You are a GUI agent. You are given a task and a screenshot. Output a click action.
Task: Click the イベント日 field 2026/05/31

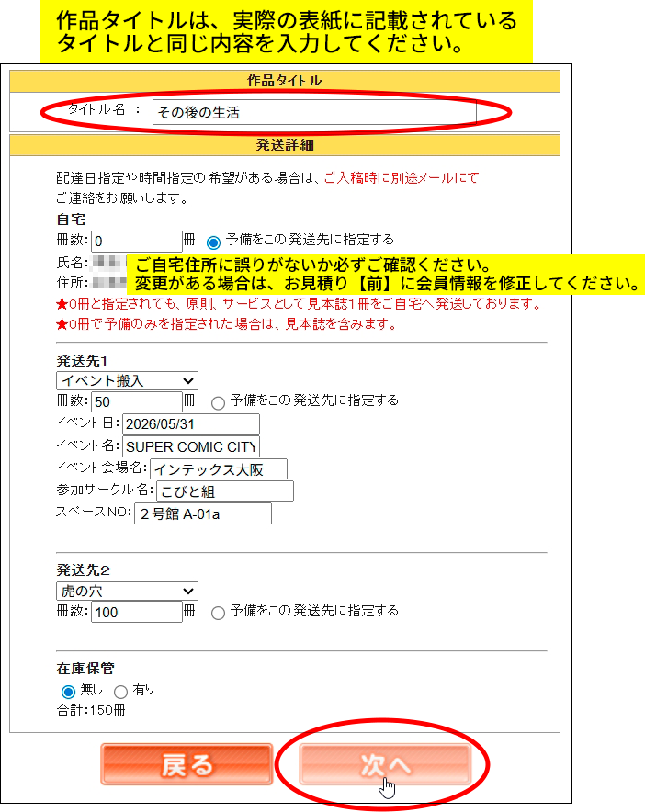point(190,424)
